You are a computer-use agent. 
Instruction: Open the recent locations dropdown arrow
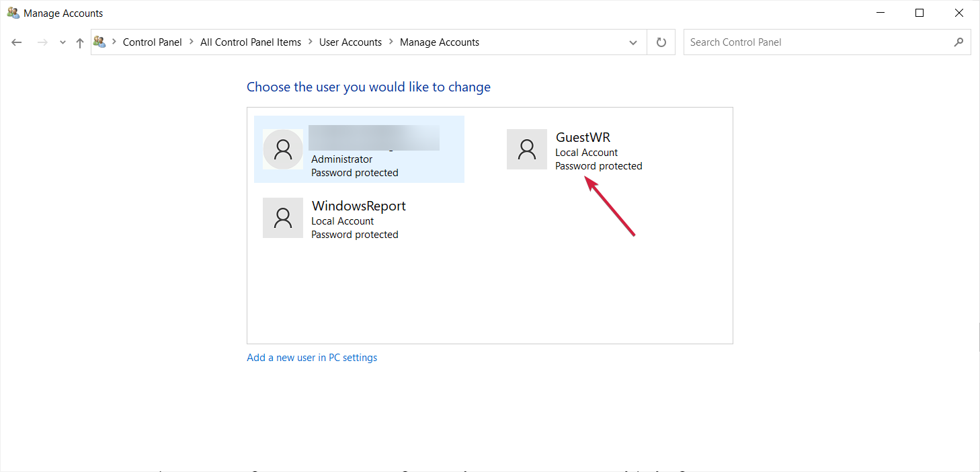(x=63, y=42)
